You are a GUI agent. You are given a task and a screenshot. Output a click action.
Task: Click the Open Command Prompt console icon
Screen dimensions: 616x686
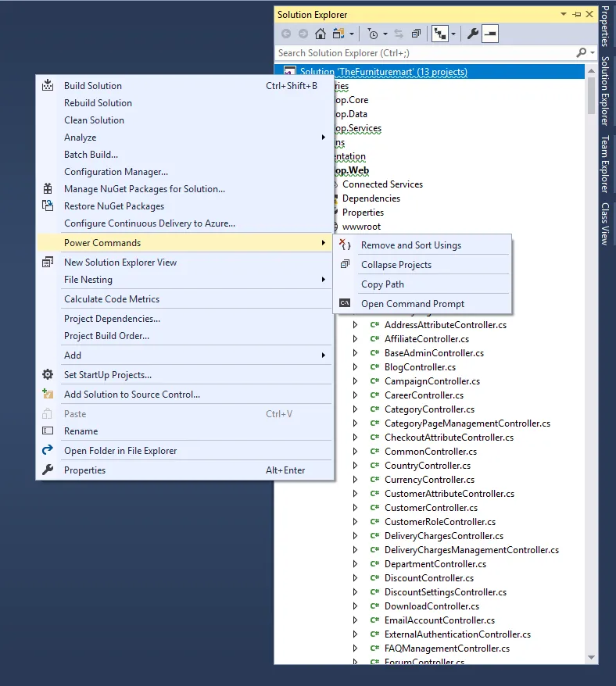(x=345, y=302)
